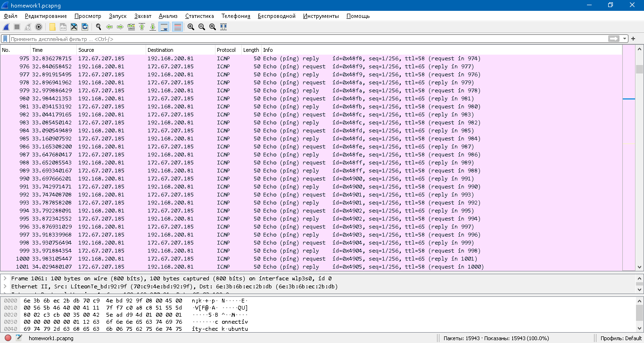This screenshot has height=343, width=644.
Task: Click the plus add filter button
Action: (633, 39)
